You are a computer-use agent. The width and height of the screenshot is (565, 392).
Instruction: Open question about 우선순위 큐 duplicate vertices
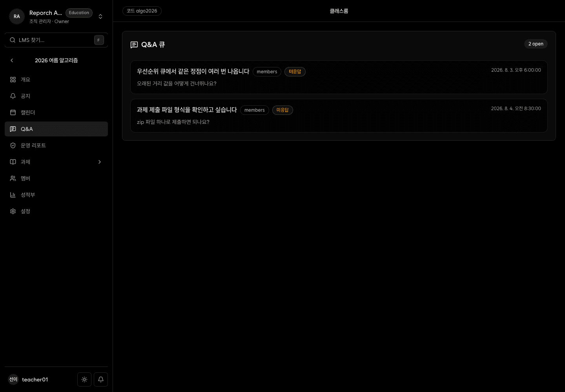point(339,77)
